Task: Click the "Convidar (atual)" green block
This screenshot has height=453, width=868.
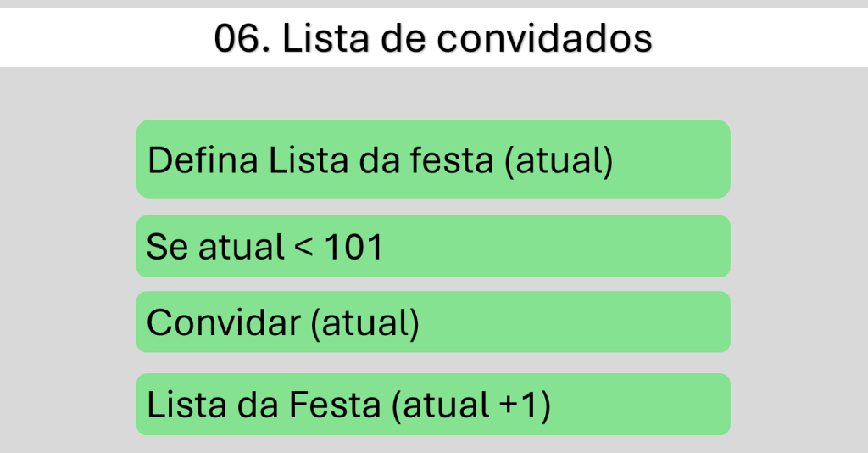Action: click(x=433, y=322)
